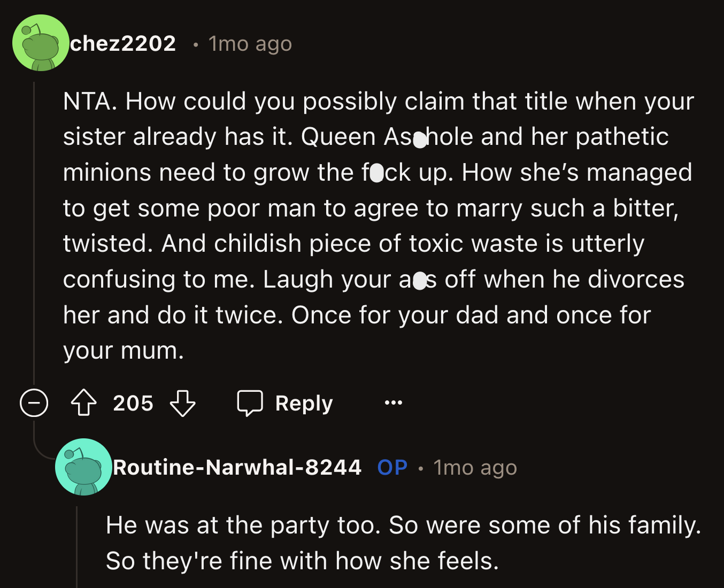Viewport: 724px width, 588px height.
Task: Open Routine-Narwhal-8244's profile
Action: [x=237, y=467]
